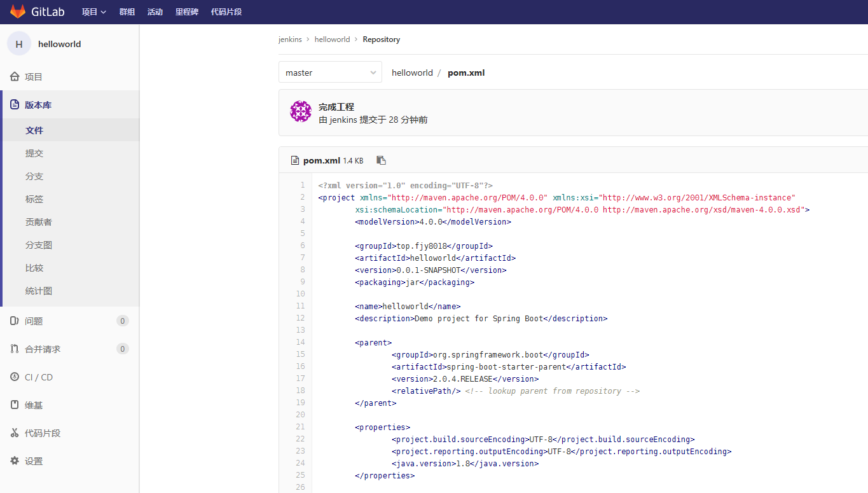Click the jenkins breadcrumb link
Screen dimensions: 868x493
[x=290, y=39]
